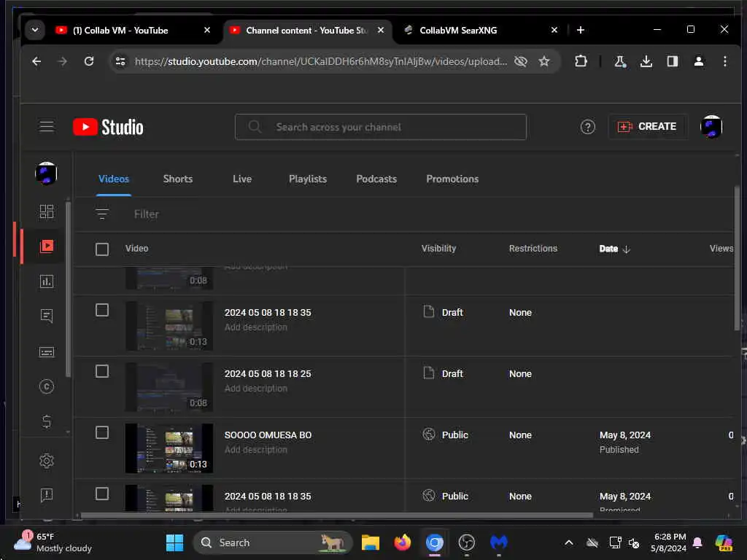
Task: Open the Chrome three-dot menu
Action: pyautogui.click(x=724, y=61)
